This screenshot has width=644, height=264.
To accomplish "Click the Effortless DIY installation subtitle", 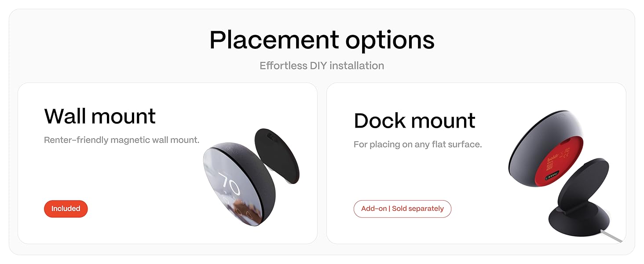I will (x=322, y=66).
